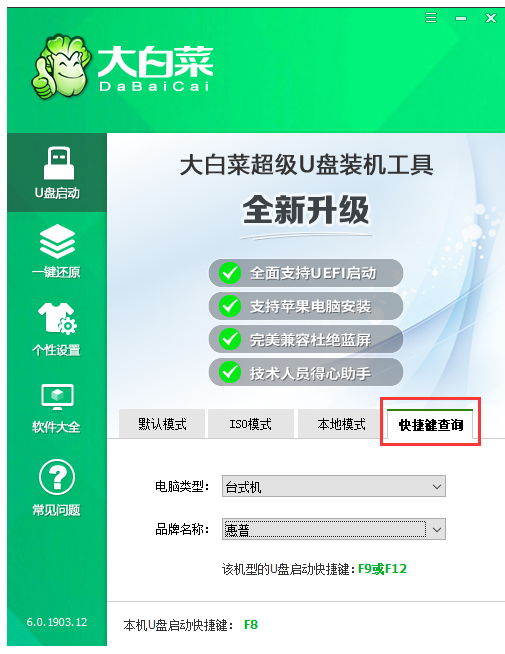This screenshot has width=505, height=654.
Task: Switch to the ISO模式 tab
Action: click(x=251, y=424)
